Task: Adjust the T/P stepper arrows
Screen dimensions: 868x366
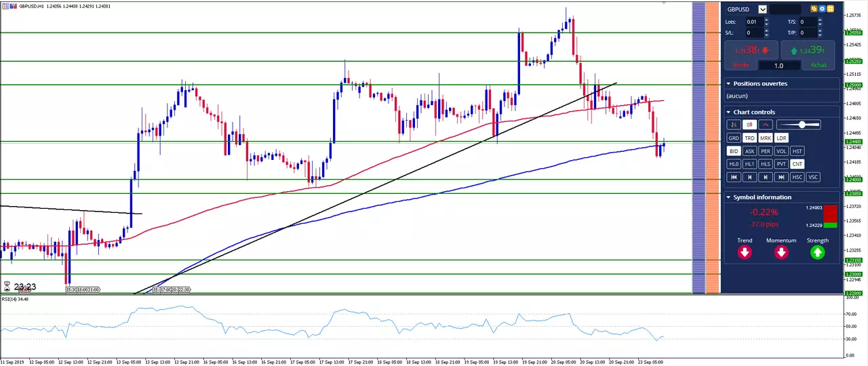Action: 820,33
